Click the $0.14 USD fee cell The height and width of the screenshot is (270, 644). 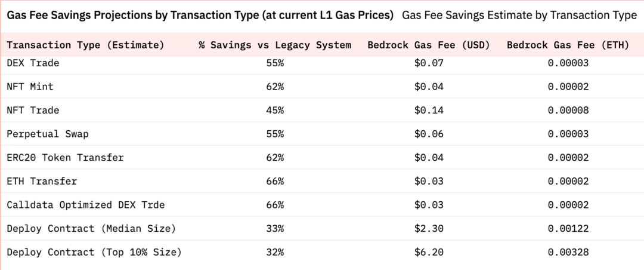click(x=429, y=111)
